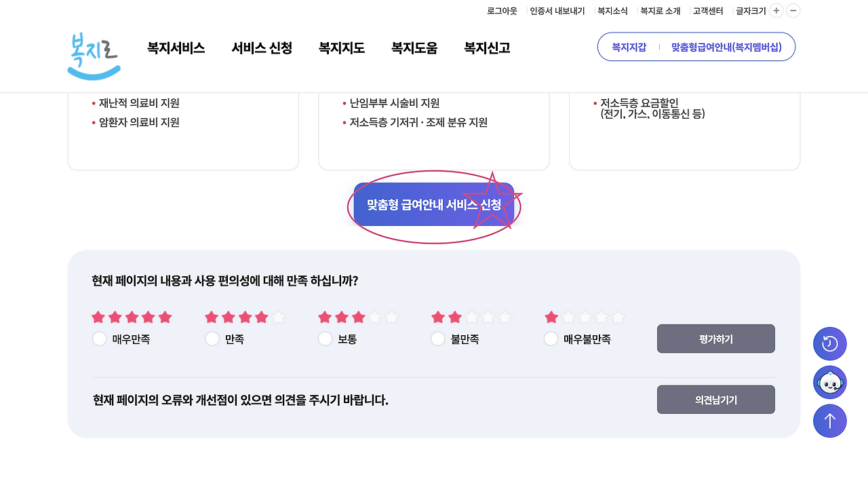Image resolution: width=868 pixels, height=492 pixels.
Task: Increase font size with the plus icon
Action: coord(776,10)
